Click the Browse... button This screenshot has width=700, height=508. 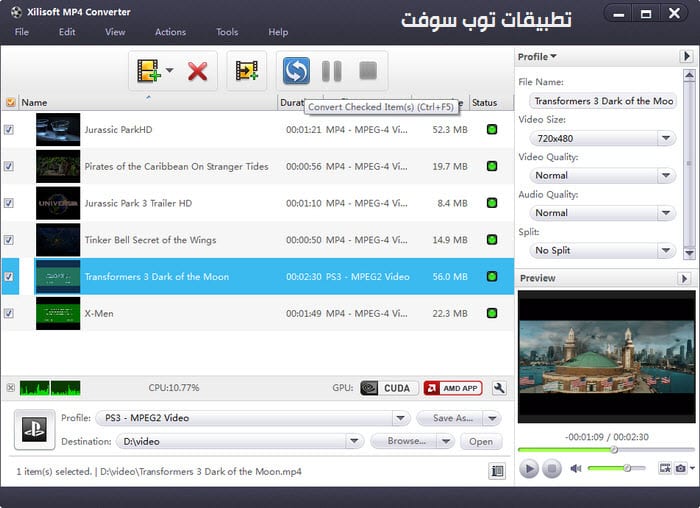pyautogui.click(x=404, y=441)
